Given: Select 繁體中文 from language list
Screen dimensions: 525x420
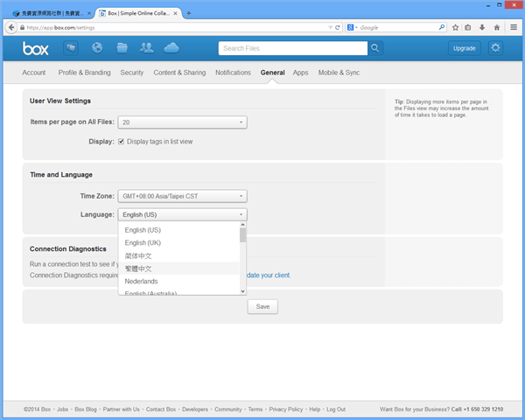Looking at the screenshot, I should point(138,269).
